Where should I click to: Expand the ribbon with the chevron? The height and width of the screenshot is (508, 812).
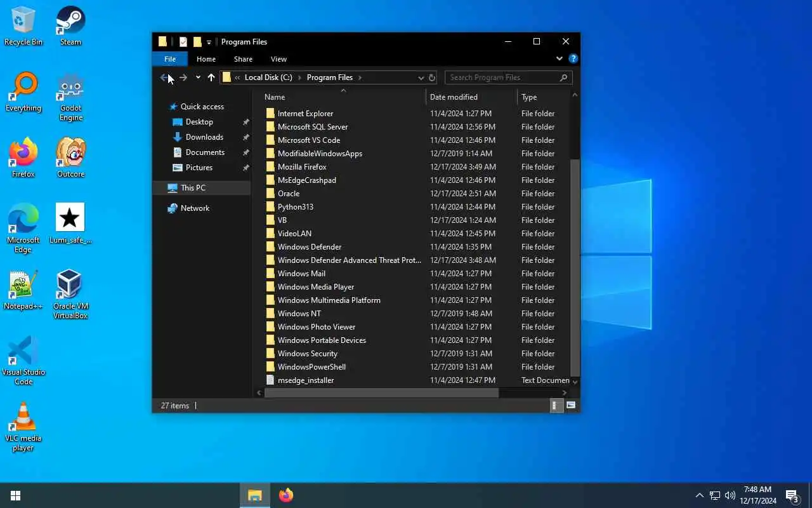click(559, 58)
